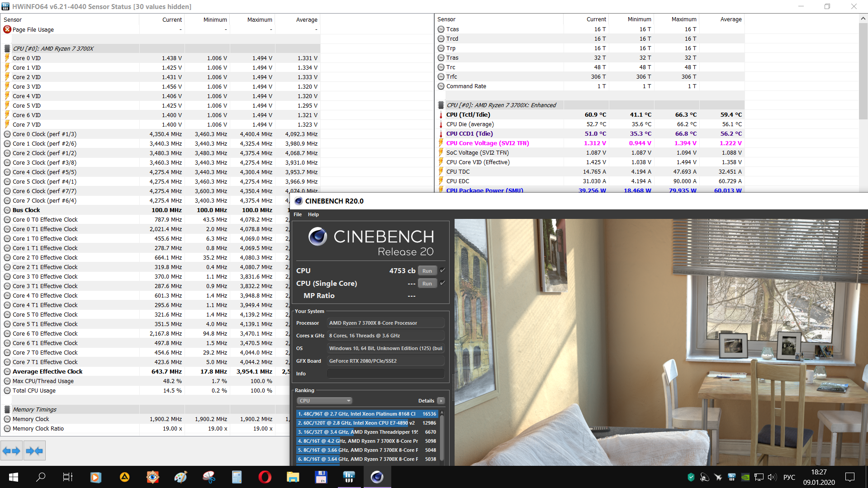
Task: Select the AMD Ryzen Threadripper ranking entry
Action: click(367, 432)
